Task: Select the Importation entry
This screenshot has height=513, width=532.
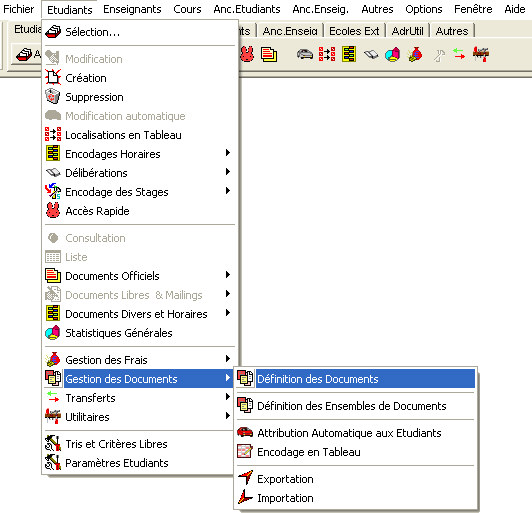Action: click(x=356, y=498)
